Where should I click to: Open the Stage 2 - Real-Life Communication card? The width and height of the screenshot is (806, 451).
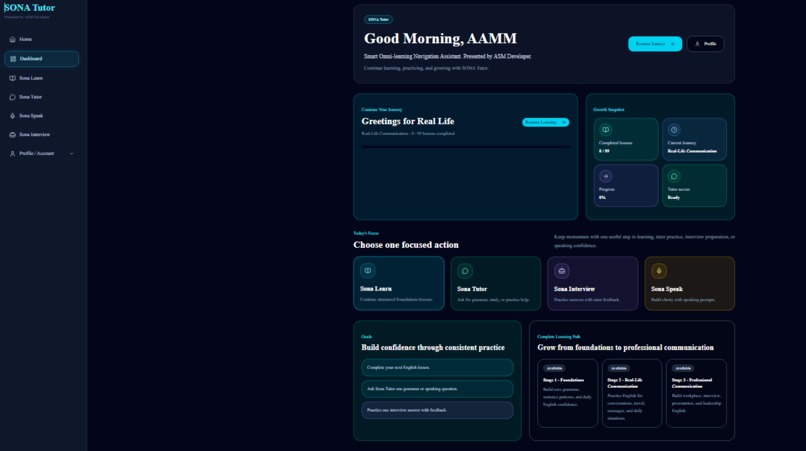point(632,393)
